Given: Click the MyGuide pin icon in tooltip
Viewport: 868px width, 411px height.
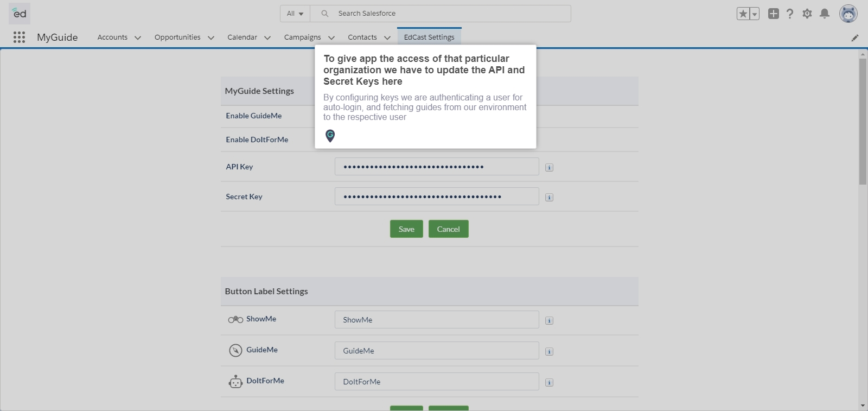Looking at the screenshot, I should pyautogui.click(x=330, y=136).
